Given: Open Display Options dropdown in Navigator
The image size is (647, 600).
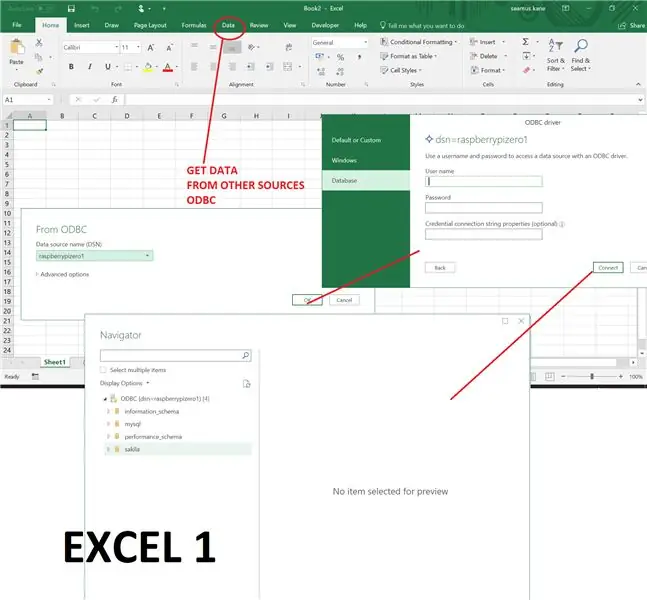Looking at the screenshot, I should point(125,383).
